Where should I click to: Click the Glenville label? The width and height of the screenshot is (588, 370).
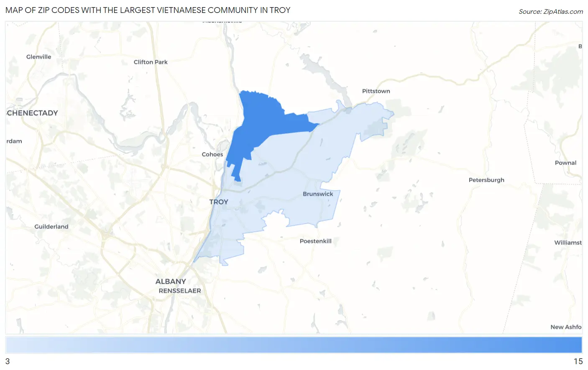[38, 57]
